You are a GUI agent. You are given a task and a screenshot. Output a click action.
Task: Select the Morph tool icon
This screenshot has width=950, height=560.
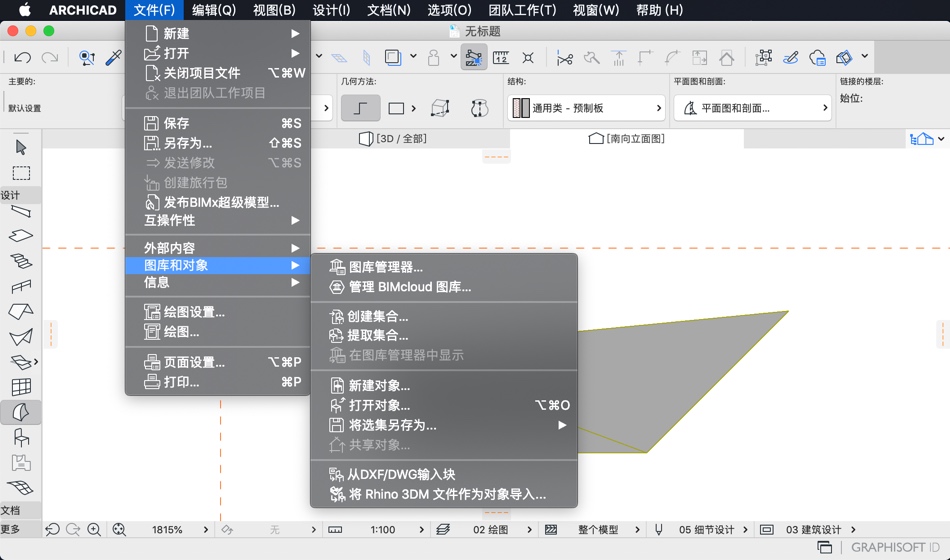point(21,413)
